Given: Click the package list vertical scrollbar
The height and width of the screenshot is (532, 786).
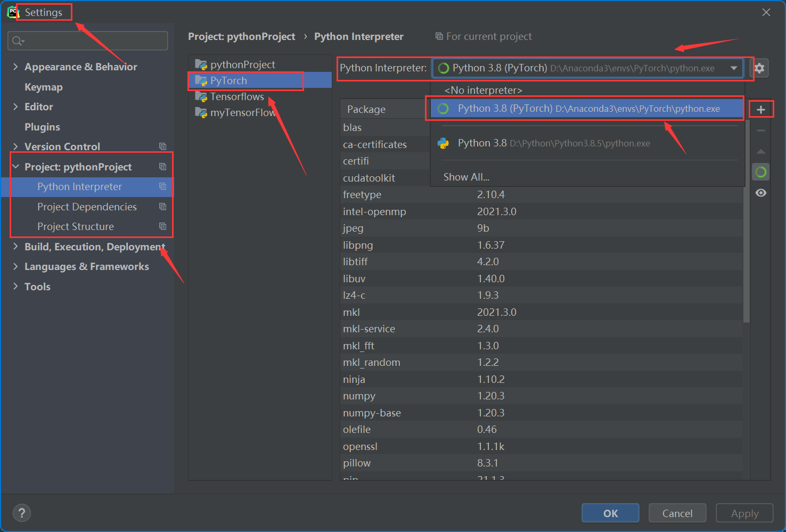Looking at the screenshot, I should pyautogui.click(x=747, y=221).
